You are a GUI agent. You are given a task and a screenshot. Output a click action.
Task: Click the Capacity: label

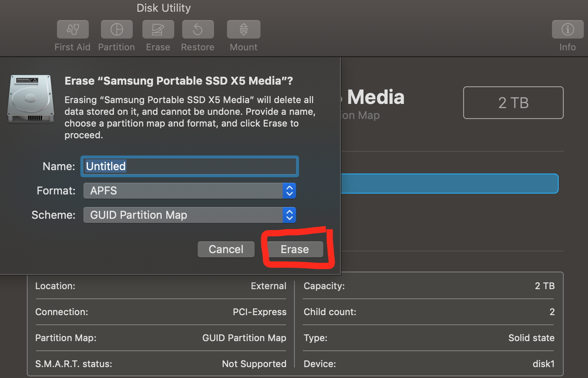click(324, 286)
